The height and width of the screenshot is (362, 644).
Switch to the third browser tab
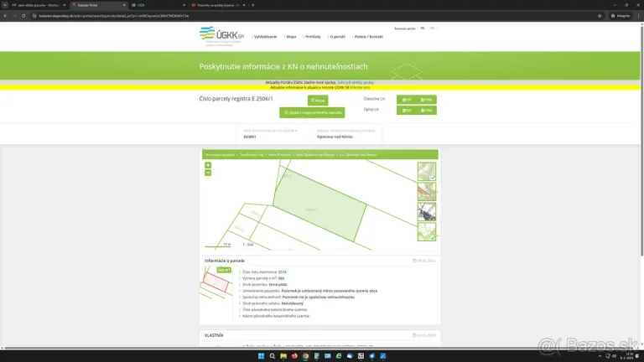point(158,5)
